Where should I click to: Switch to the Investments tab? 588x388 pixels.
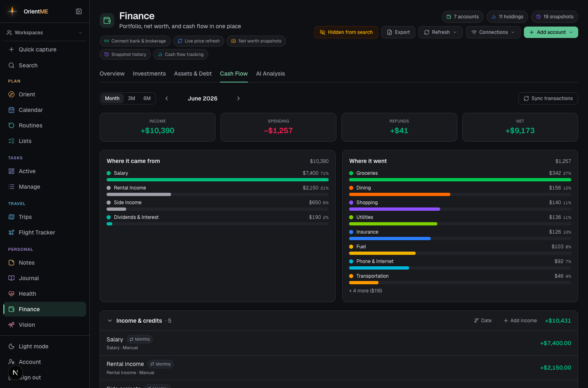click(149, 74)
